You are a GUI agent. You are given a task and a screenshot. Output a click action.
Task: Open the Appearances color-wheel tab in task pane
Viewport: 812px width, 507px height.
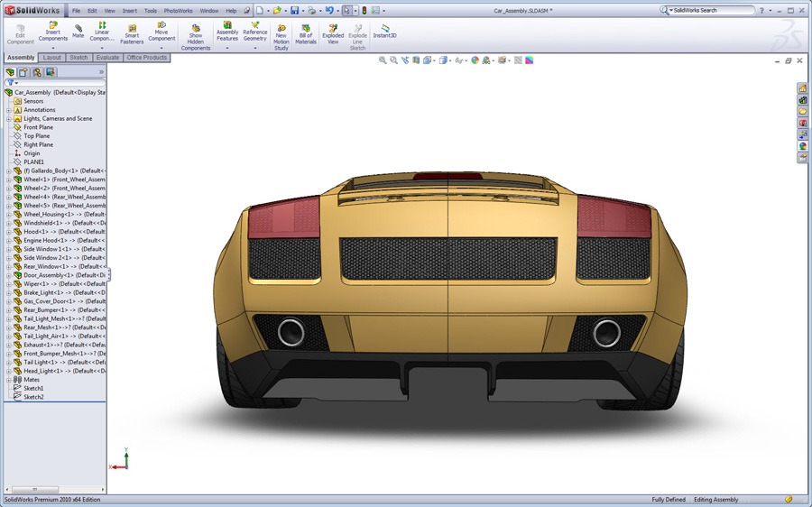coord(802,146)
